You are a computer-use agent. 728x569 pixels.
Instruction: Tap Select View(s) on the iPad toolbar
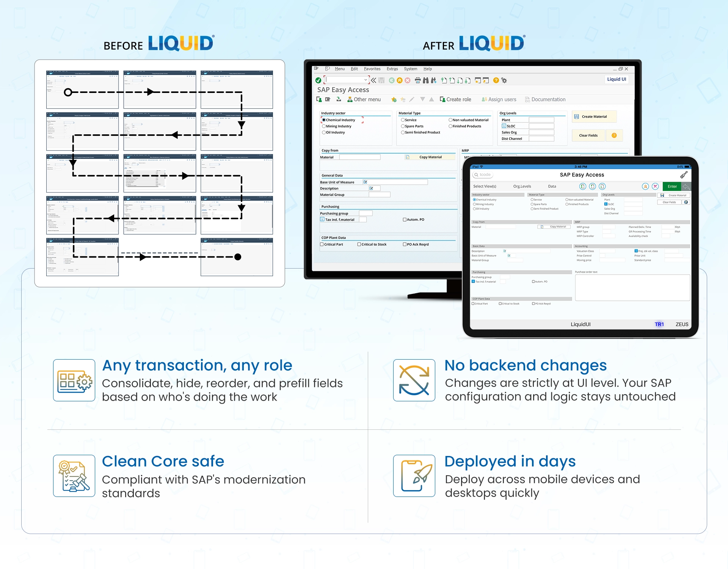click(485, 186)
